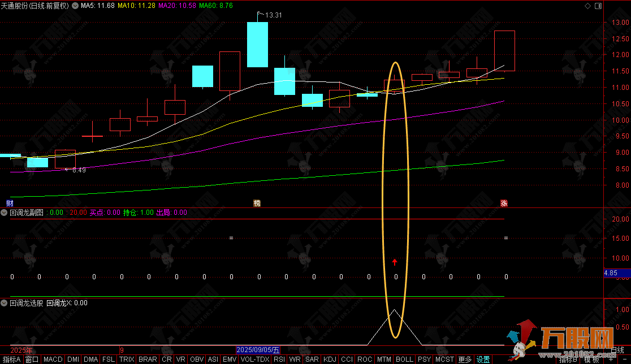This screenshot has height=364, width=631.
Task: Switch to FSL indicator
Action: click(x=108, y=359)
